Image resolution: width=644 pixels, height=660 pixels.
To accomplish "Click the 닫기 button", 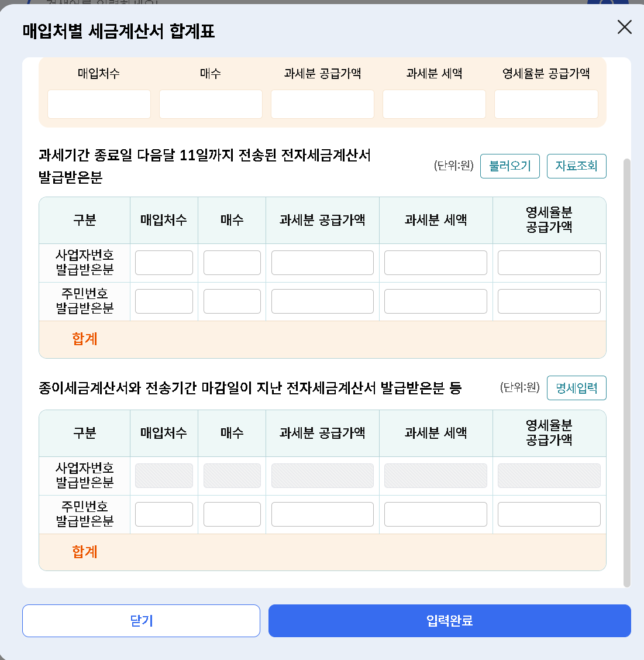I will pos(141,621).
